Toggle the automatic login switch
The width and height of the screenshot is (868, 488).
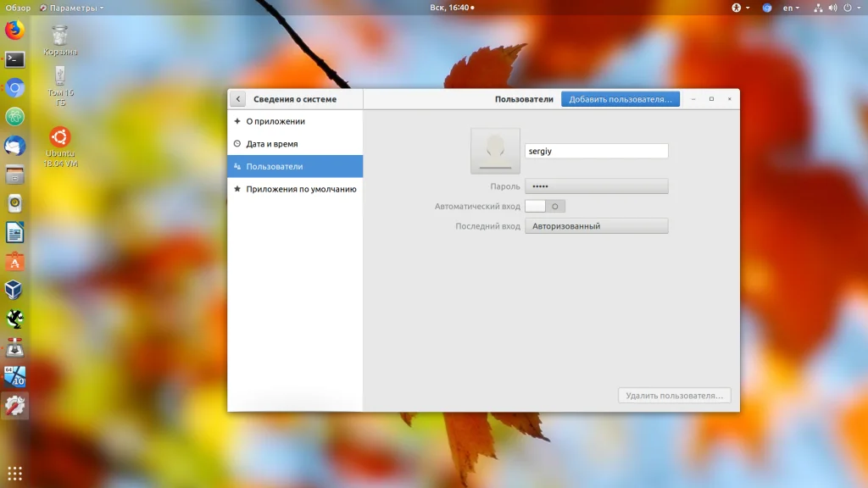(x=544, y=206)
